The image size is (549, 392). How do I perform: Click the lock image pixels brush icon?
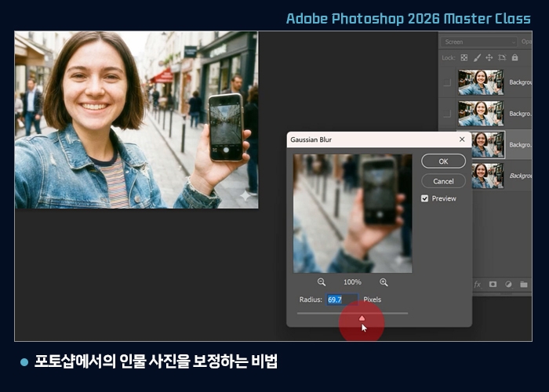pyautogui.click(x=477, y=58)
